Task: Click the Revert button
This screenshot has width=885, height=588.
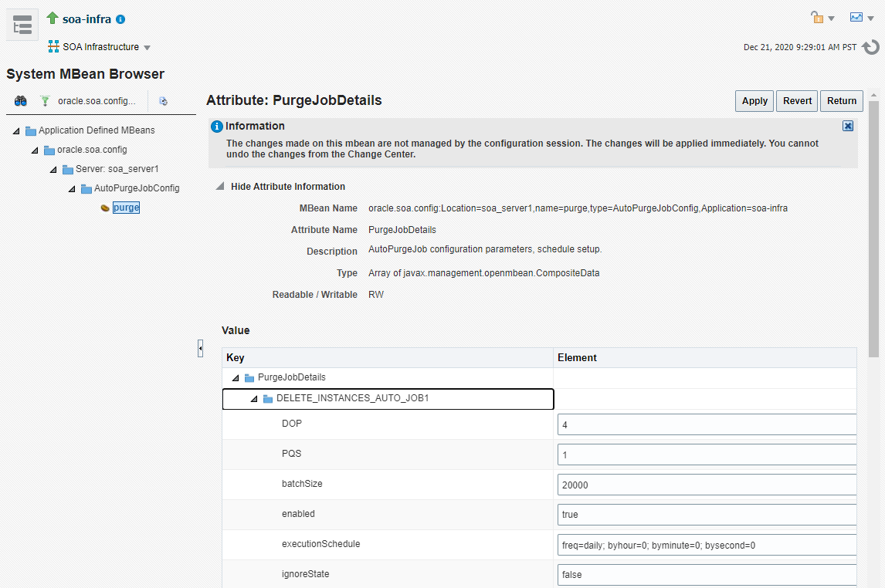Action: click(797, 101)
